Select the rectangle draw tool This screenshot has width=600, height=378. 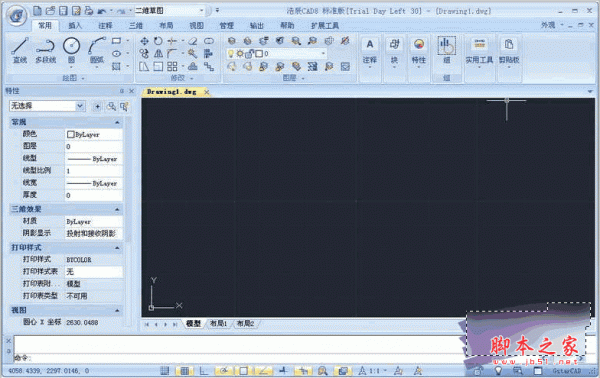pos(116,41)
